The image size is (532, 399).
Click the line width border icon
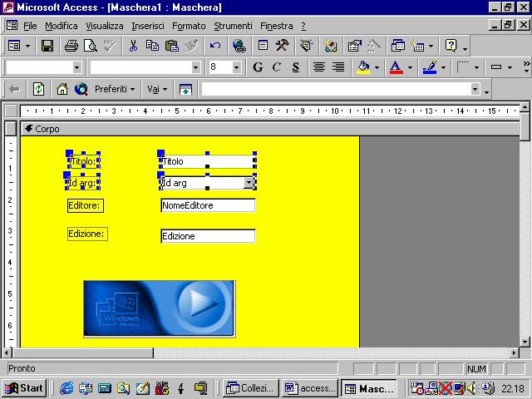[x=462, y=67]
